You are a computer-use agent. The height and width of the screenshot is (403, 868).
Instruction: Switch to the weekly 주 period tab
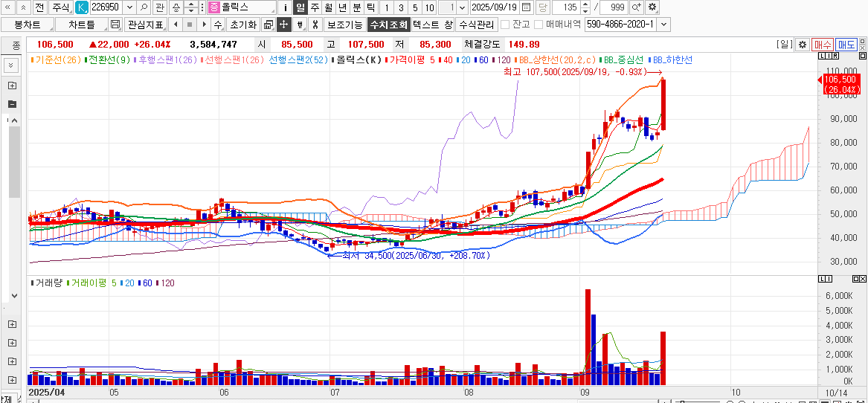315,7
